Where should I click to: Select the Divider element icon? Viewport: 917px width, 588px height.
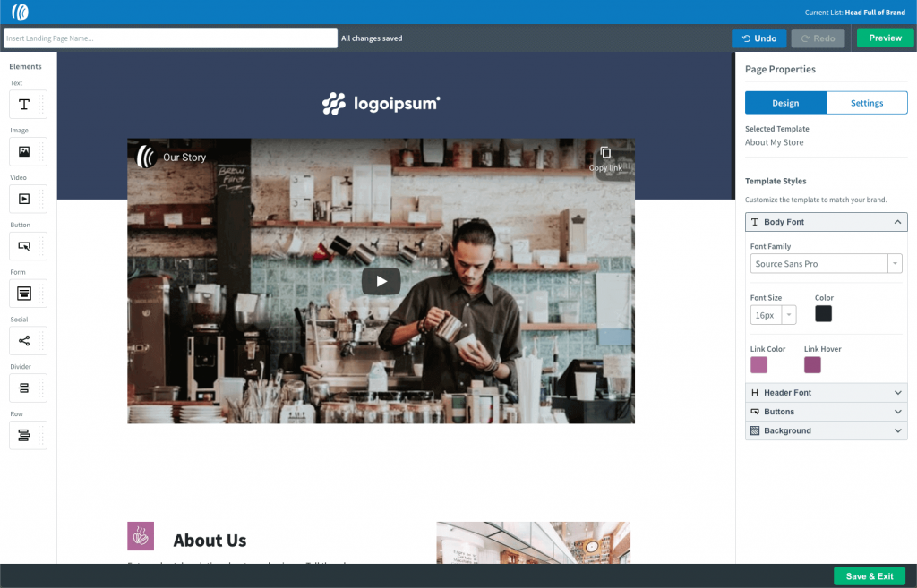tap(24, 388)
